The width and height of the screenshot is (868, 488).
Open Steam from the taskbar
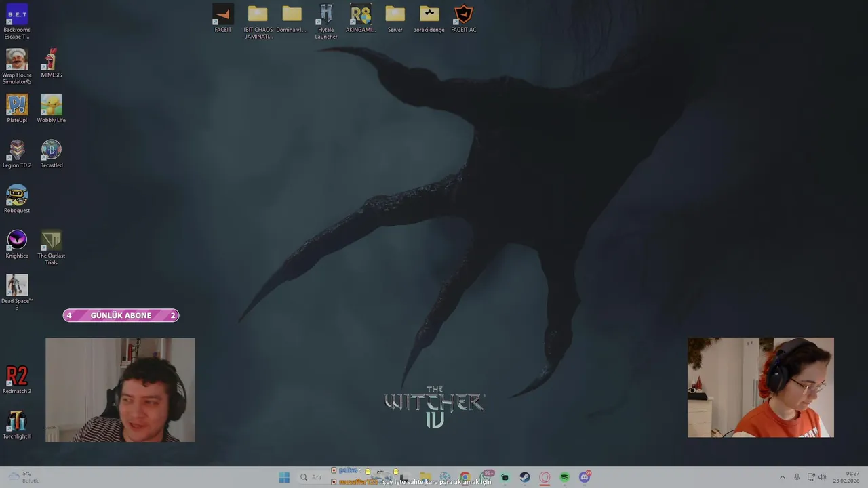coord(525,477)
